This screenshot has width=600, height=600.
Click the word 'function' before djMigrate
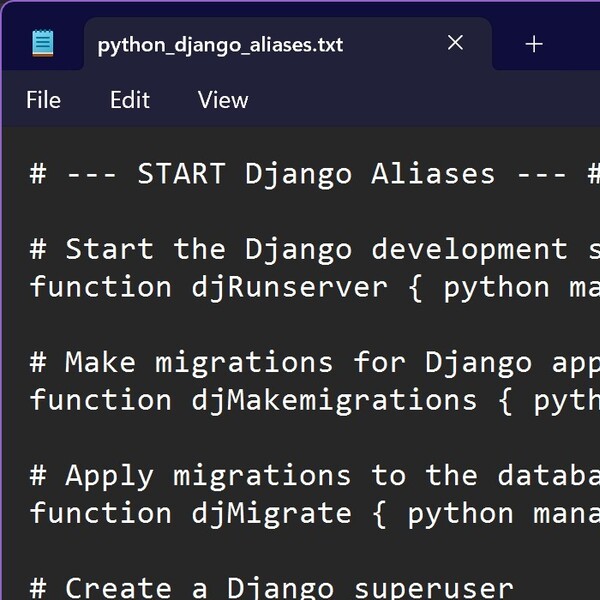(101, 513)
